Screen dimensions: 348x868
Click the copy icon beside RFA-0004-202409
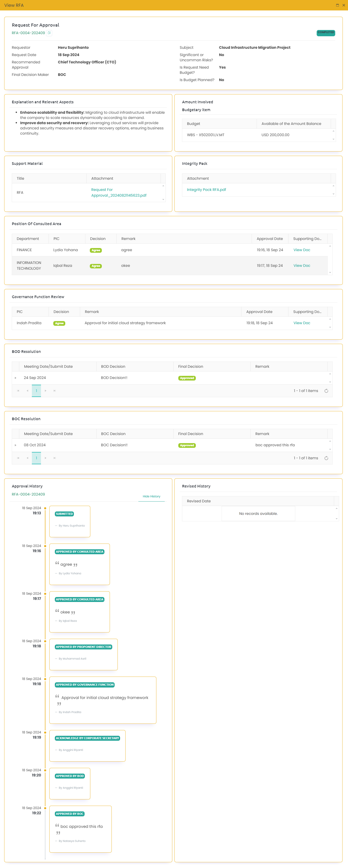pyautogui.click(x=49, y=33)
